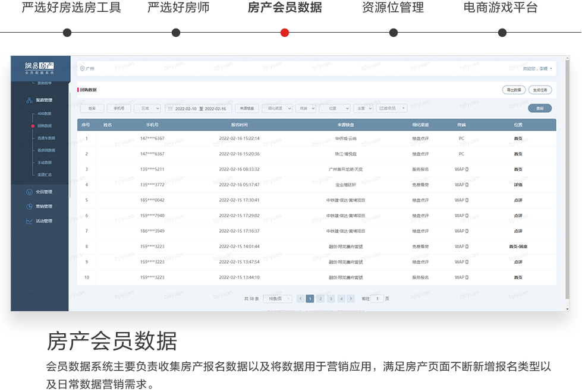Click 首页-固底 in row 8
Viewport: 582px width, 392px height.
coord(518,246)
